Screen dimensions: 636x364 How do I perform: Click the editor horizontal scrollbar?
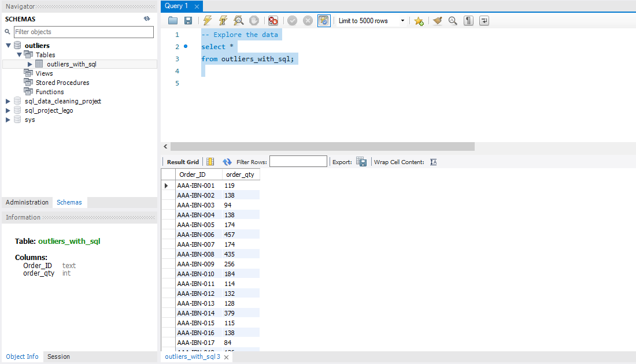(x=323, y=146)
